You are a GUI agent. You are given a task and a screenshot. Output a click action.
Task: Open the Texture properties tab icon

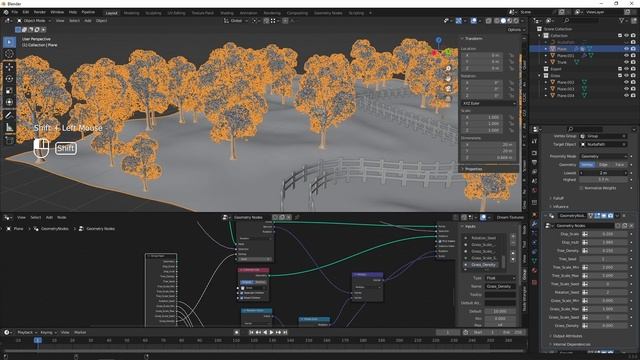pyautogui.click(x=534, y=282)
